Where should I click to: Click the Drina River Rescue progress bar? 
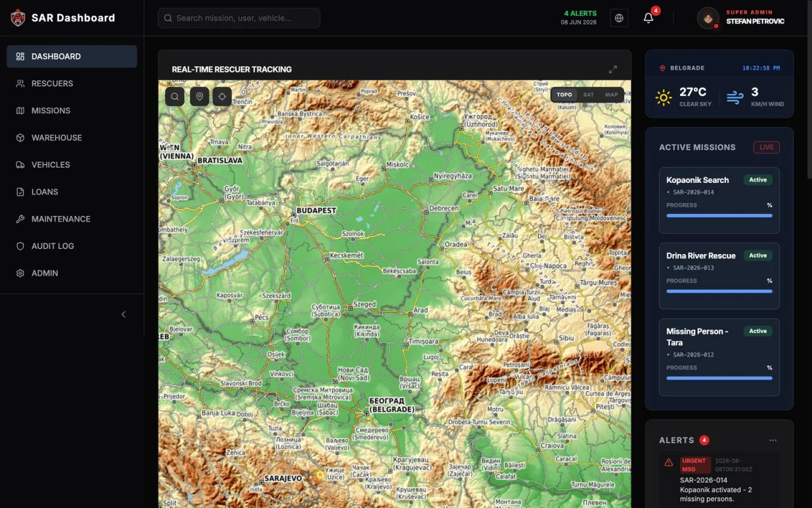pos(719,291)
